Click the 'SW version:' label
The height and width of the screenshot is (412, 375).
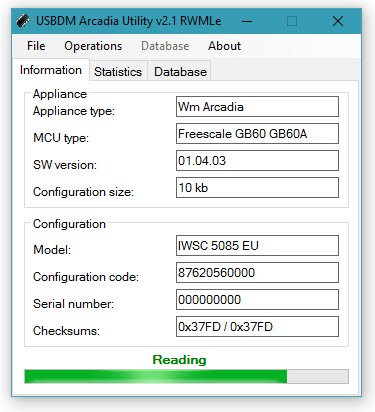[65, 165]
